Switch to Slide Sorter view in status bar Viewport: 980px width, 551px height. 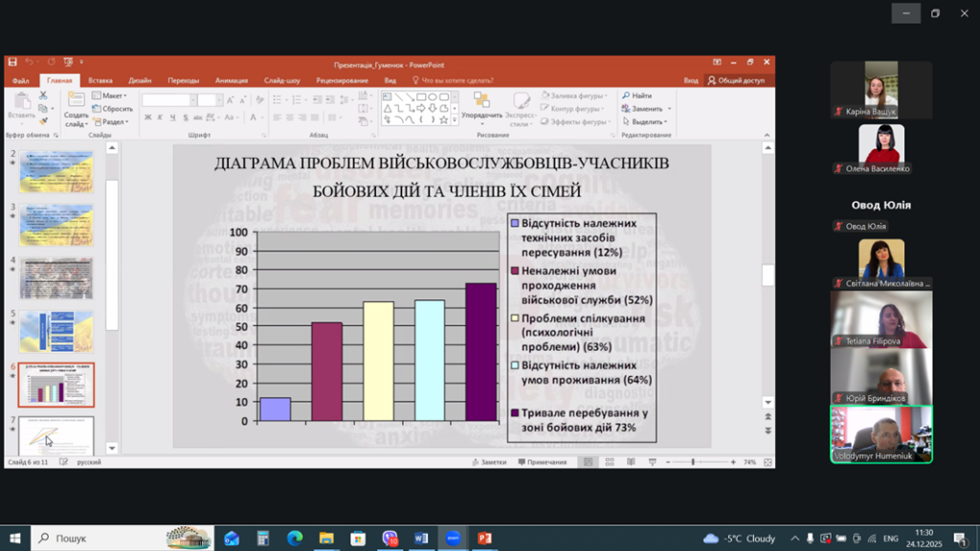tap(609, 462)
